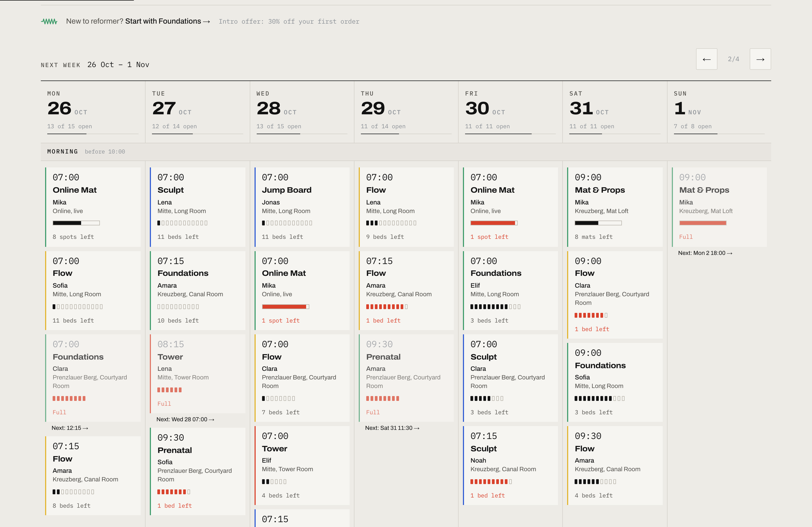Viewport: 812px width, 527px height.
Task: Select Monday 26 Oct day header
Action: (93, 112)
